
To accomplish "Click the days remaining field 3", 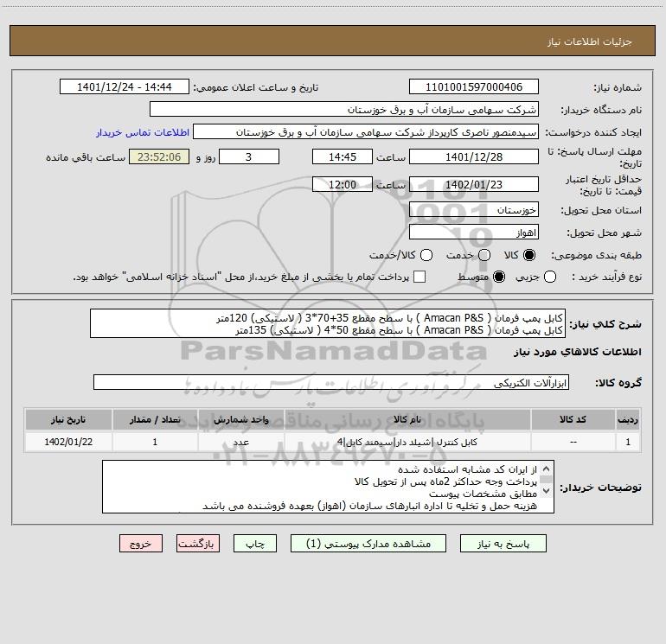I will click(249, 156).
